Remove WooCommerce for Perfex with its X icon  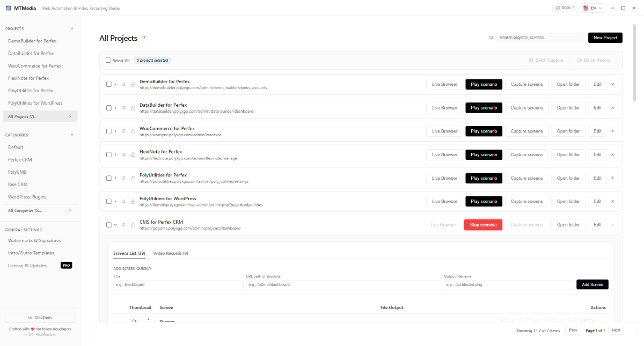(612, 131)
